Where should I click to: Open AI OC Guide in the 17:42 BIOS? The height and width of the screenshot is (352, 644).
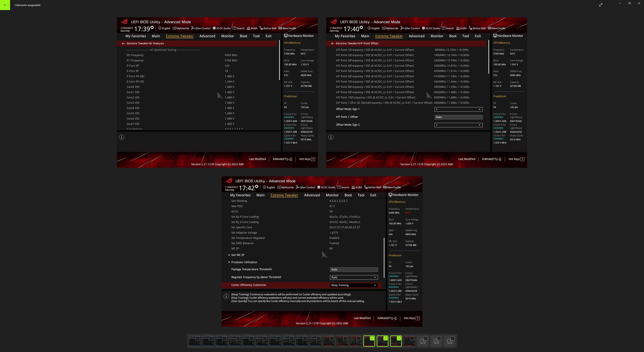click(x=326, y=187)
